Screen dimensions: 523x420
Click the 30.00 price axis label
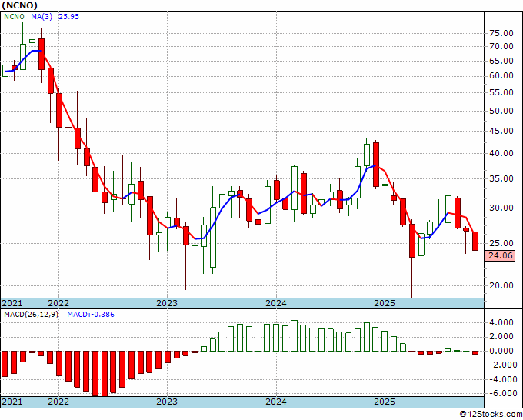[x=501, y=208]
